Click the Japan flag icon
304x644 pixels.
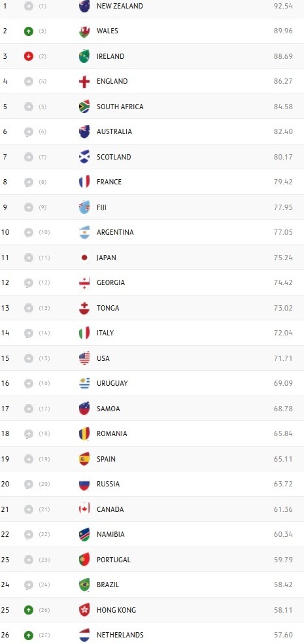coord(84,258)
